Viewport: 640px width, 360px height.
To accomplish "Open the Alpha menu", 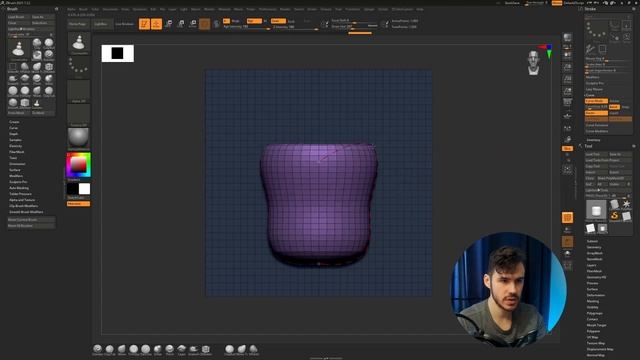I will coord(71,9).
